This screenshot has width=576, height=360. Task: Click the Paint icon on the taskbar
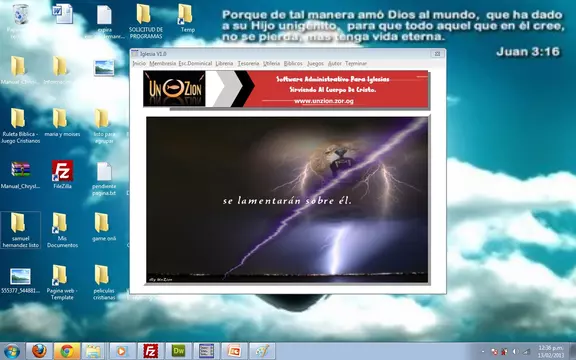tap(262, 351)
